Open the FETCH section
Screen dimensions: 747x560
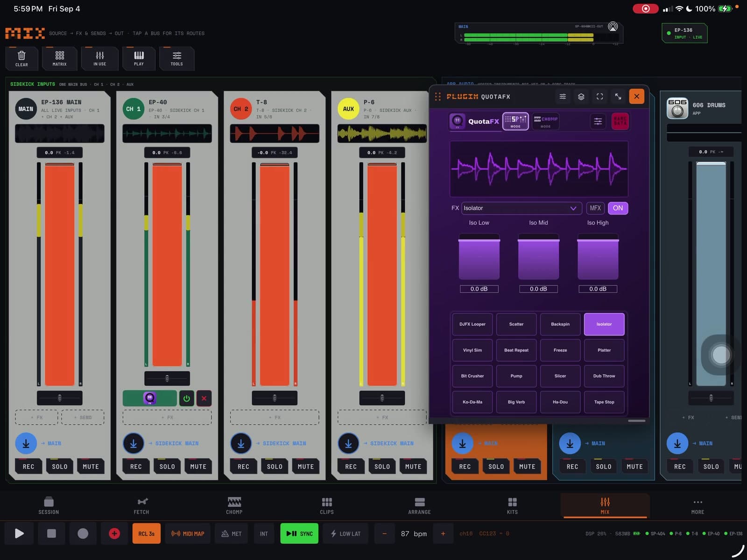click(141, 506)
